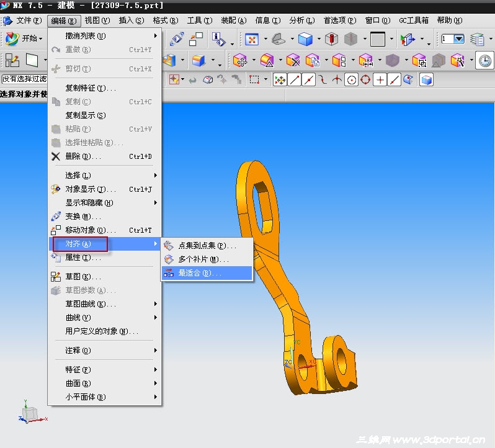Choose 移动对象 in Edit menu
Screen dimensions: 495x448
coord(104,230)
